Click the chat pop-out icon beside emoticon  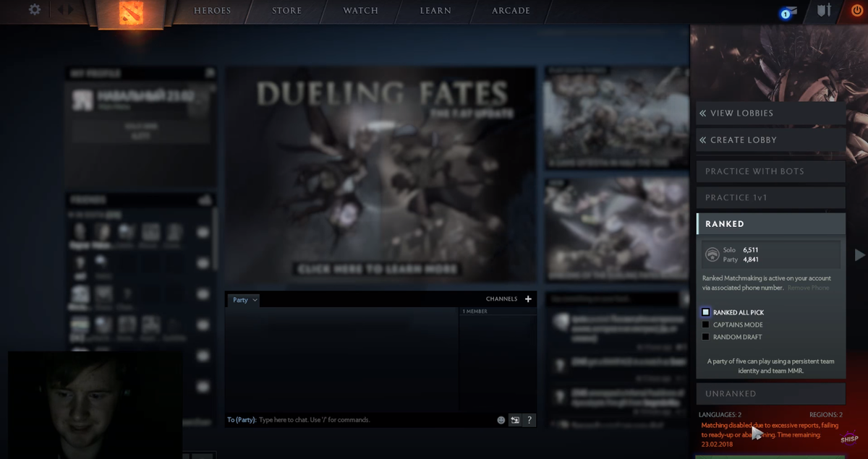click(515, 420)
